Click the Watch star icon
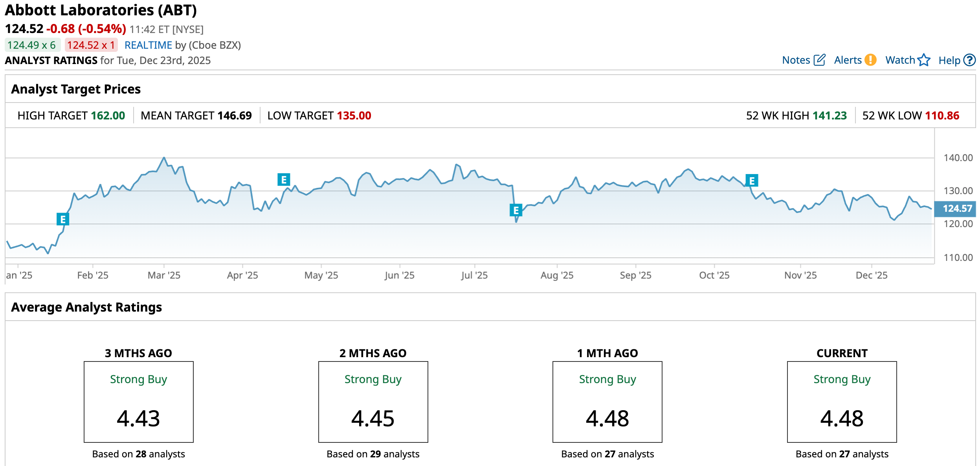980x466 pixels. [x=924, y=60]
